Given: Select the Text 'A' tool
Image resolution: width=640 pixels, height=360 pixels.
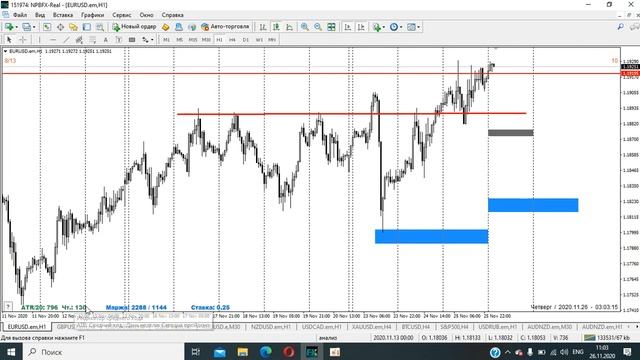Looking at the screenshot, I should click(x=105, y=40).
